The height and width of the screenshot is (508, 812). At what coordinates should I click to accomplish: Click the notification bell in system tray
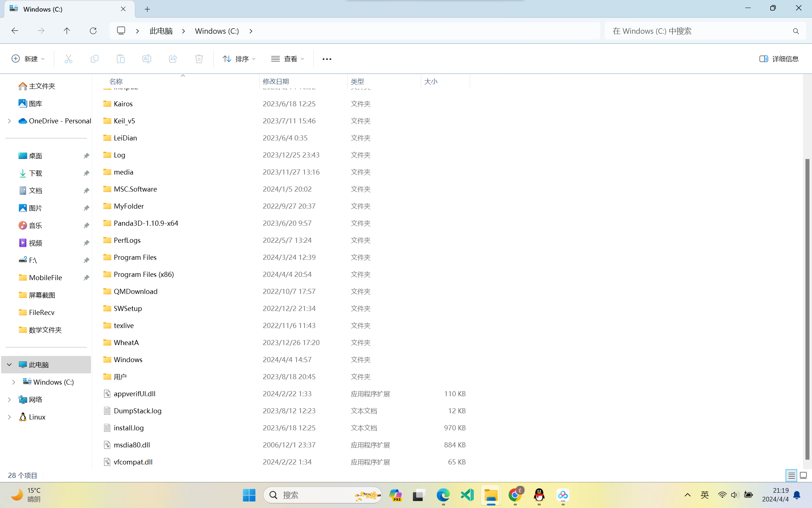coord(797,495)
